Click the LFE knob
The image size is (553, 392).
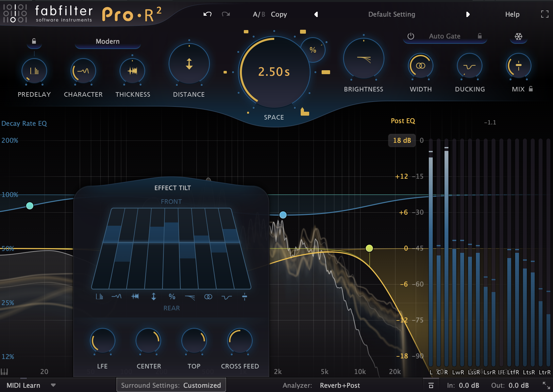103,341
